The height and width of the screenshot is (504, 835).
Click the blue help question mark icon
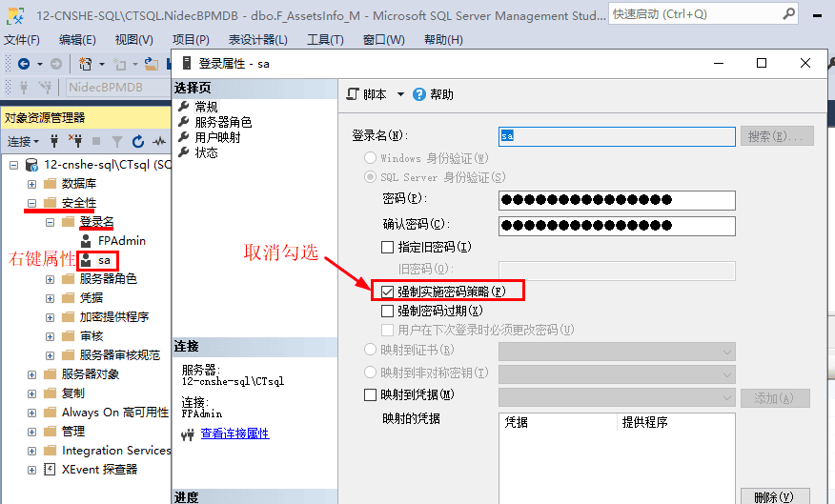click(x=419, y=94)
